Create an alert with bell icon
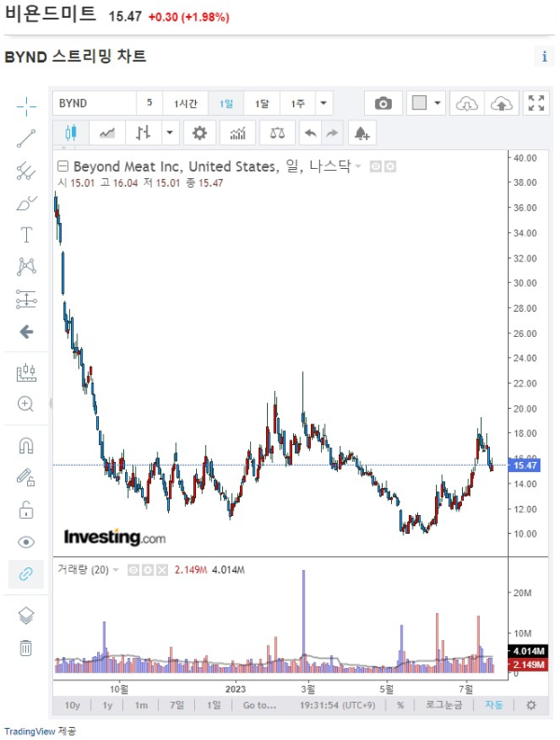The height and width of the screenshot is (740, 560). click(362, 133)
